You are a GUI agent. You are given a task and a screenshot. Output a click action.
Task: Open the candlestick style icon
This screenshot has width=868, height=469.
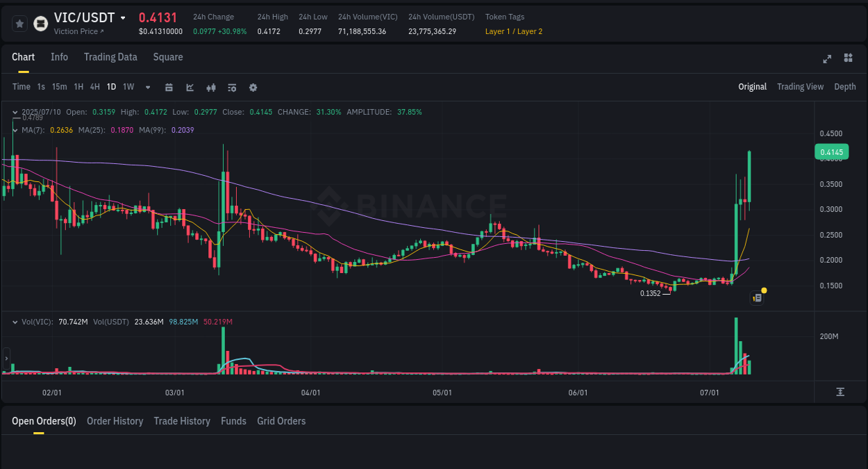click(210, 87)
